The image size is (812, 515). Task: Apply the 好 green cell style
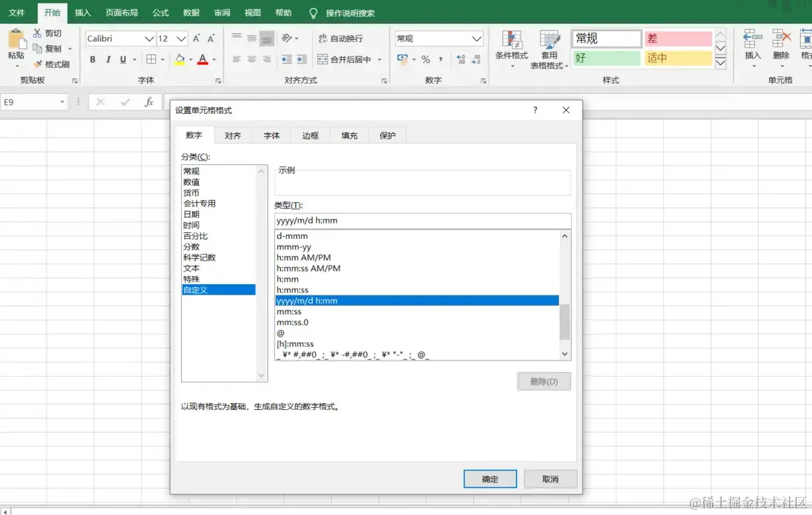click(606, 58)
